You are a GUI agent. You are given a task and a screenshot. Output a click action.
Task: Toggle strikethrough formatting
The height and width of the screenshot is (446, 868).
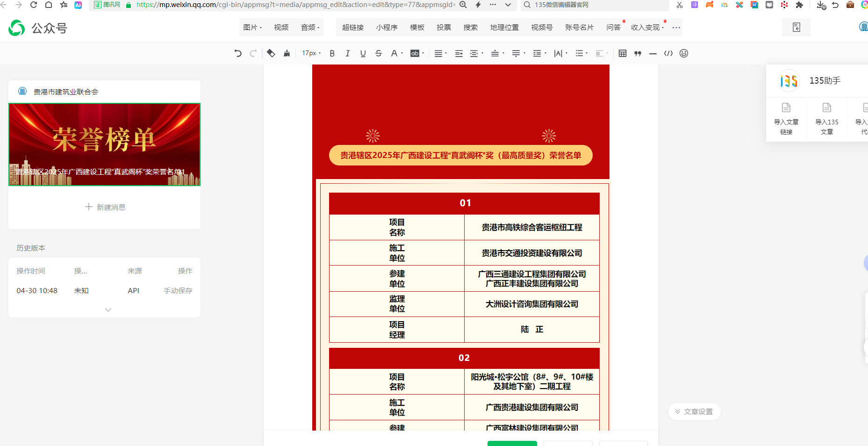(379, 53)
